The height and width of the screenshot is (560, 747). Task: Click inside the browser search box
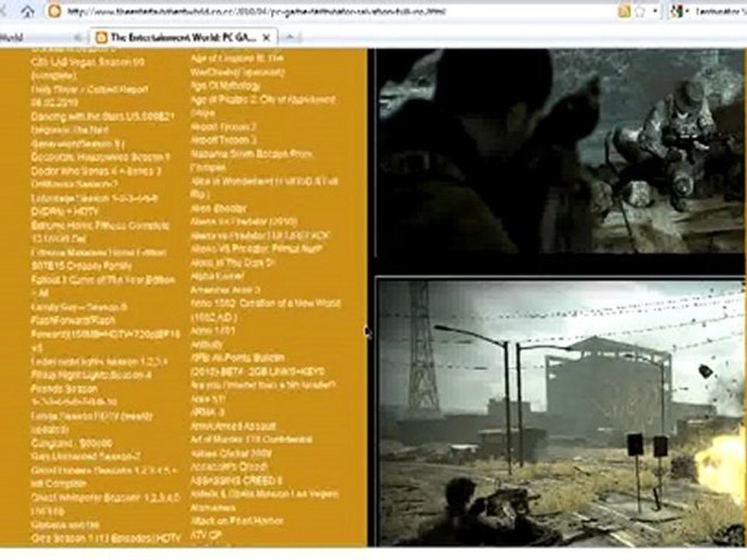pos(719,12)
